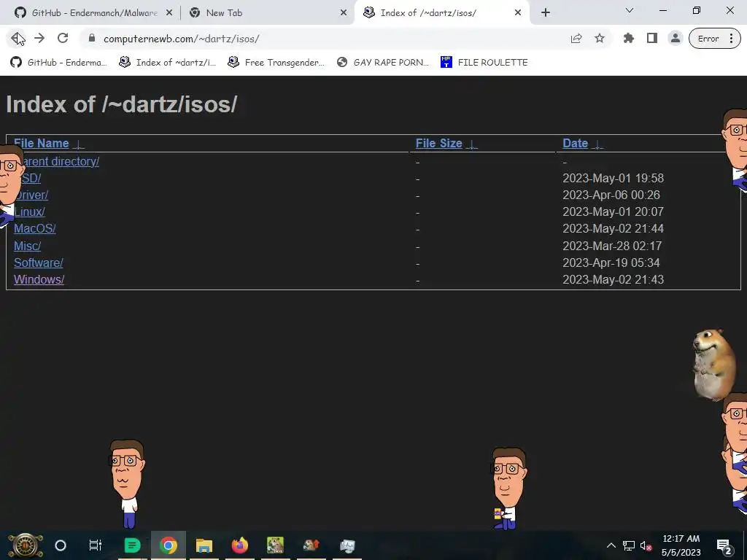This screenshot has width=747, height=560.
Task: Sort the listing via File Name header
Action: [42, 144]
